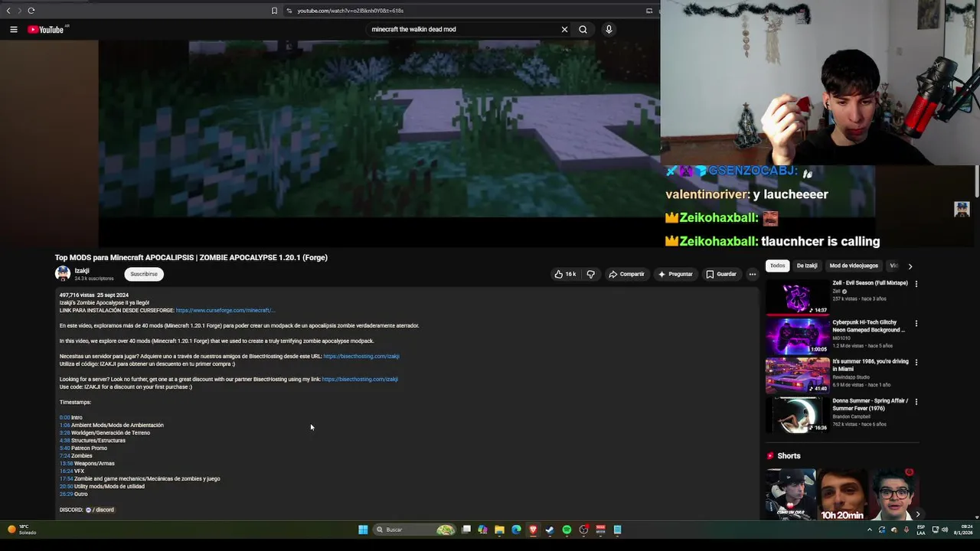The height and width of the screenshot is (551, 980).
Task: Open the three-dot more actions menu beside Guardar
Action: pyautogui.click(x=753, y=274)
